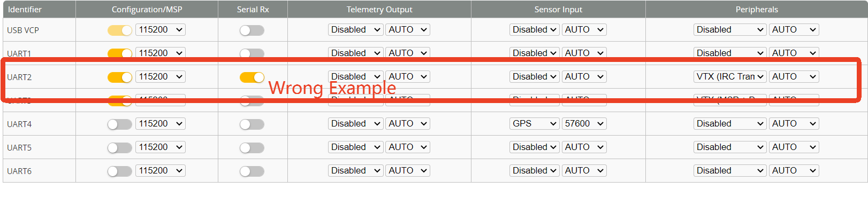Open UART4 GPS sensor input dropdown

tap(534, 124)
